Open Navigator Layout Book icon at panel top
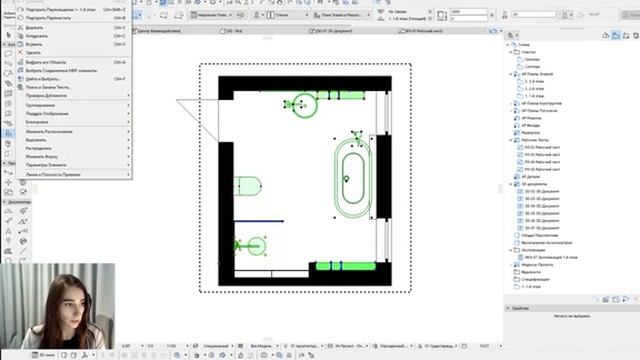Viewport: 640px width, 360px height. [x=626, y=36]
